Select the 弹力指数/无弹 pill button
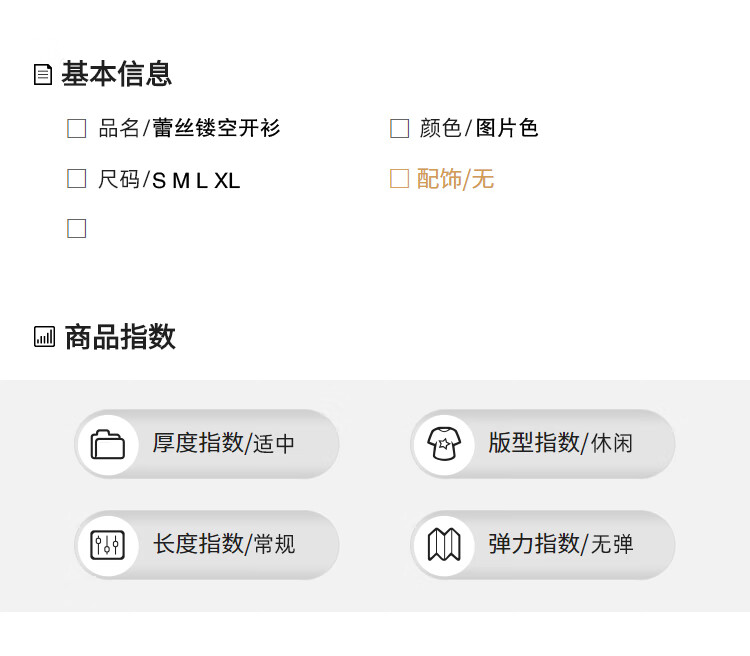750x656 pixels. (543, 545)
